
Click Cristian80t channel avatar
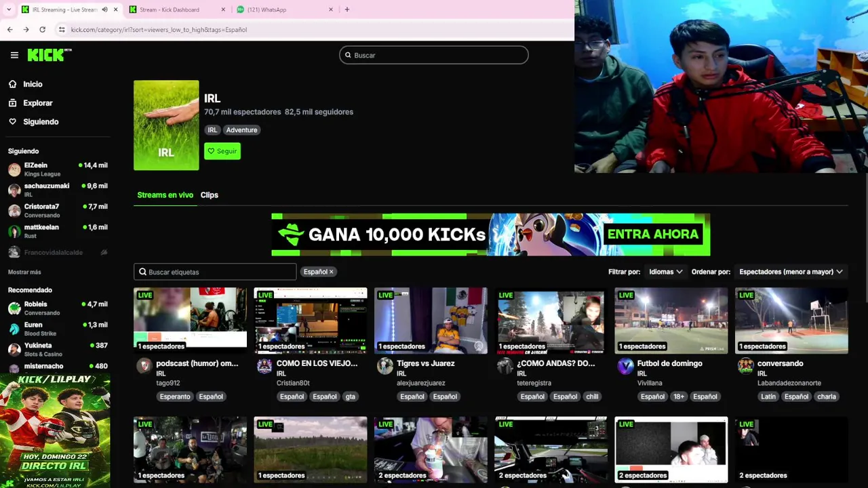tap(264, 366)
